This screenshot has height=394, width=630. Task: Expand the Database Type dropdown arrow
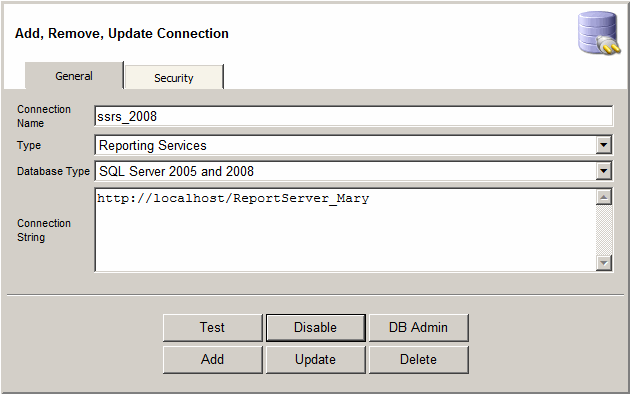click(x=603, y=171)
